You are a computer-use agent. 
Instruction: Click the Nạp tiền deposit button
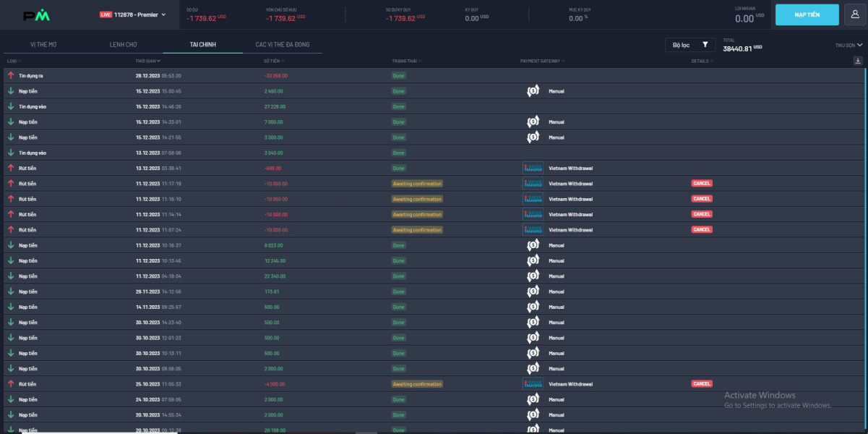807,14
